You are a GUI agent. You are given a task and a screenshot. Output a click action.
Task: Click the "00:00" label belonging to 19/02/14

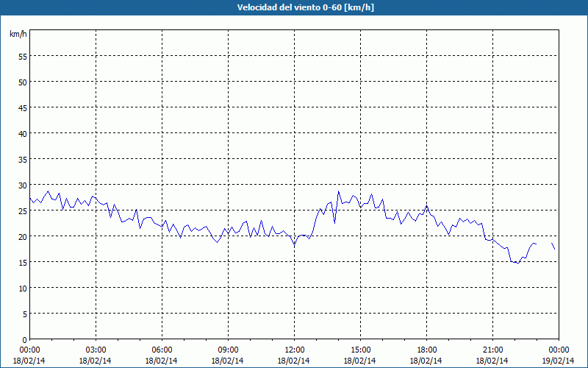click(559, 350)
